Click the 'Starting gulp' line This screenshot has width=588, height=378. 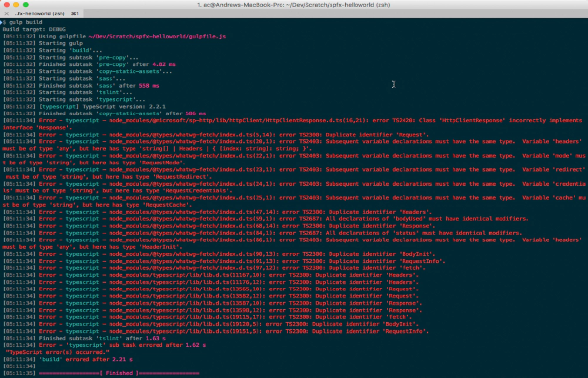(x=43, y=43)
